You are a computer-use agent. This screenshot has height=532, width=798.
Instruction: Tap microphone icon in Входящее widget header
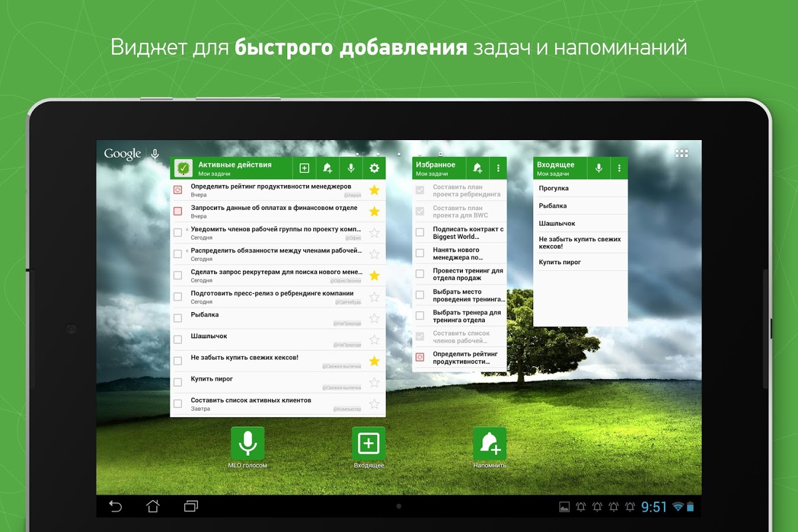pos(599,168)
